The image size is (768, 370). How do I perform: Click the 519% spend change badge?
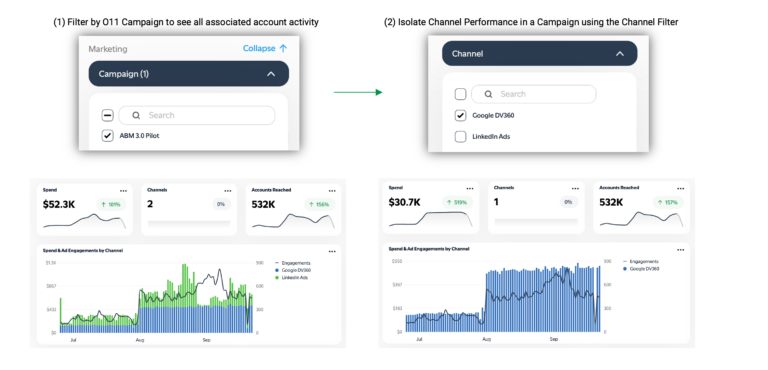(457, 202)
